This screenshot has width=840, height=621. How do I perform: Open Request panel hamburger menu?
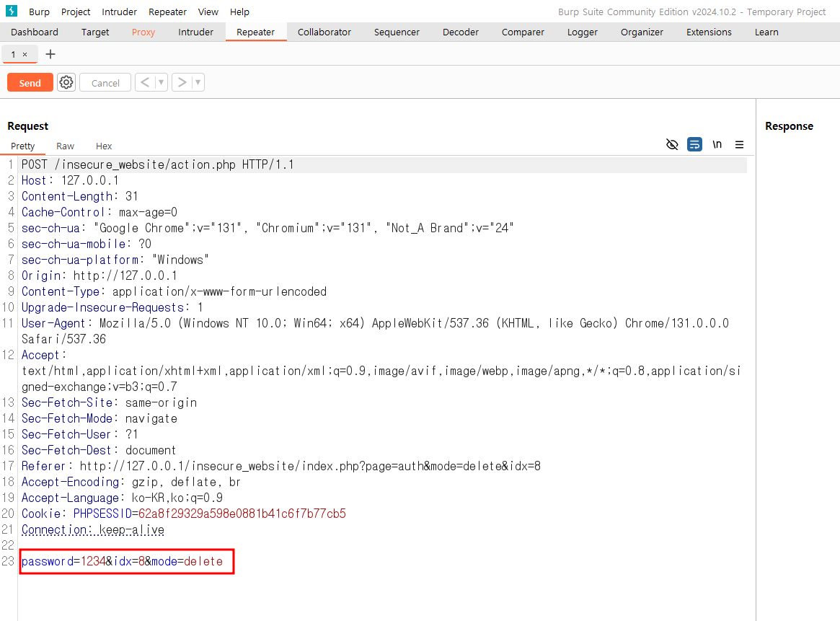pos(739,145)
